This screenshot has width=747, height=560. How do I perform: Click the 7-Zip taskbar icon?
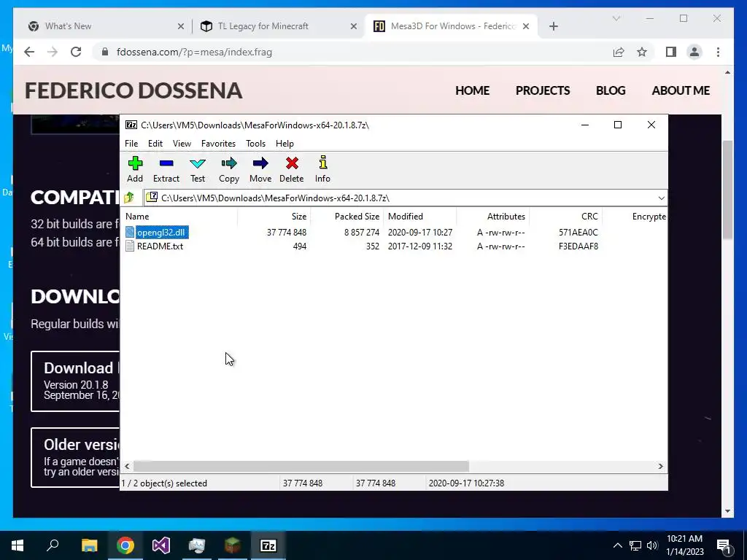(268, 545)
